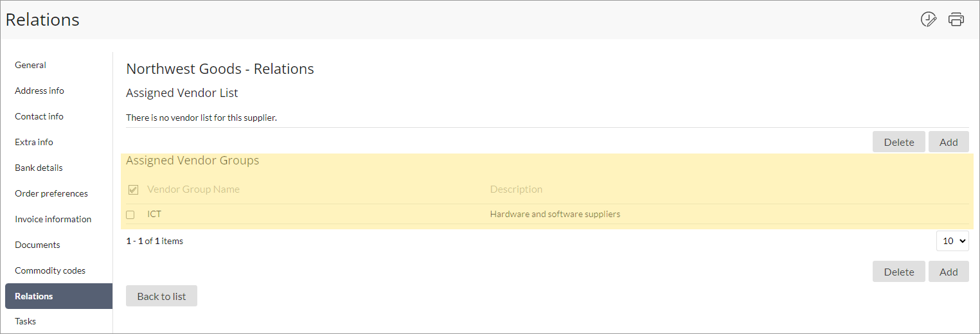
Task: Toggle the select-all checkbox in the header
Action: coord(134,189)
